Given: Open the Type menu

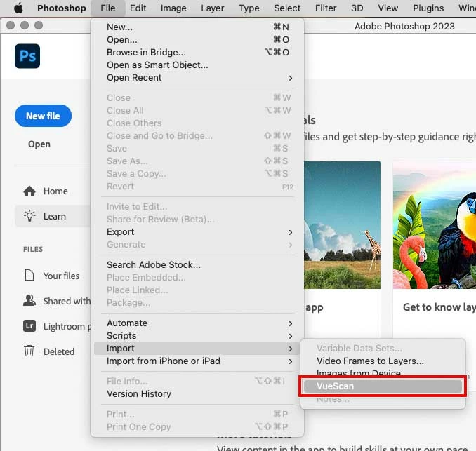Looking at the screenshot, I should [x=249, y=8].
